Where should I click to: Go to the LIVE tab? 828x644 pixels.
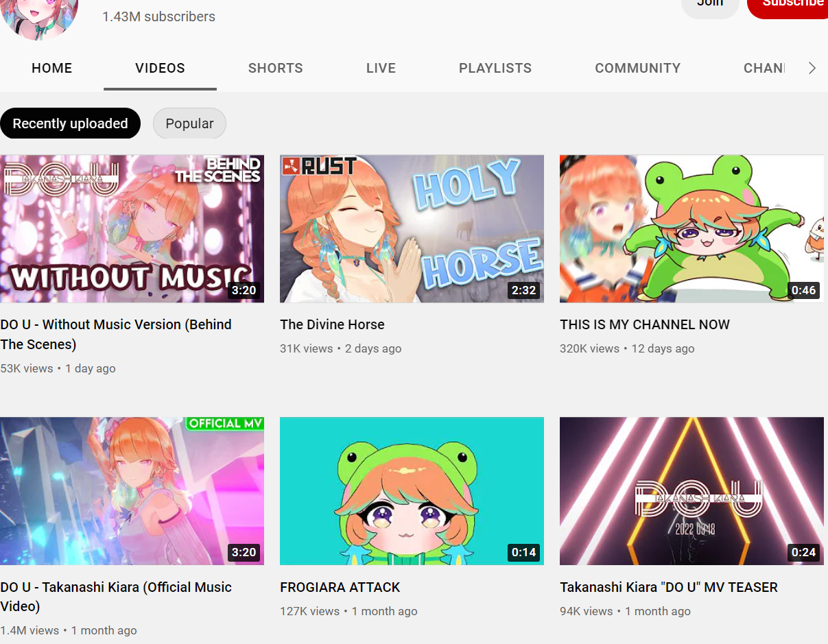[x=381, y=68]
